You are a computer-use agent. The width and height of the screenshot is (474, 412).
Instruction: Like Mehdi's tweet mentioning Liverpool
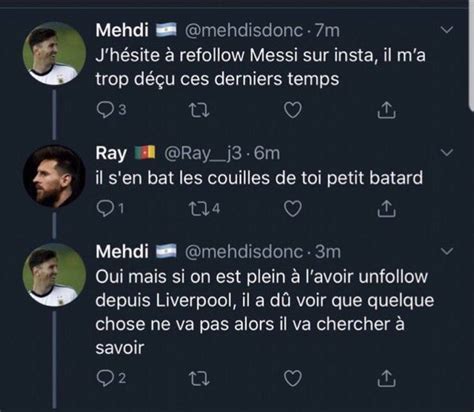pyautogui.click(x=293, y=378)
